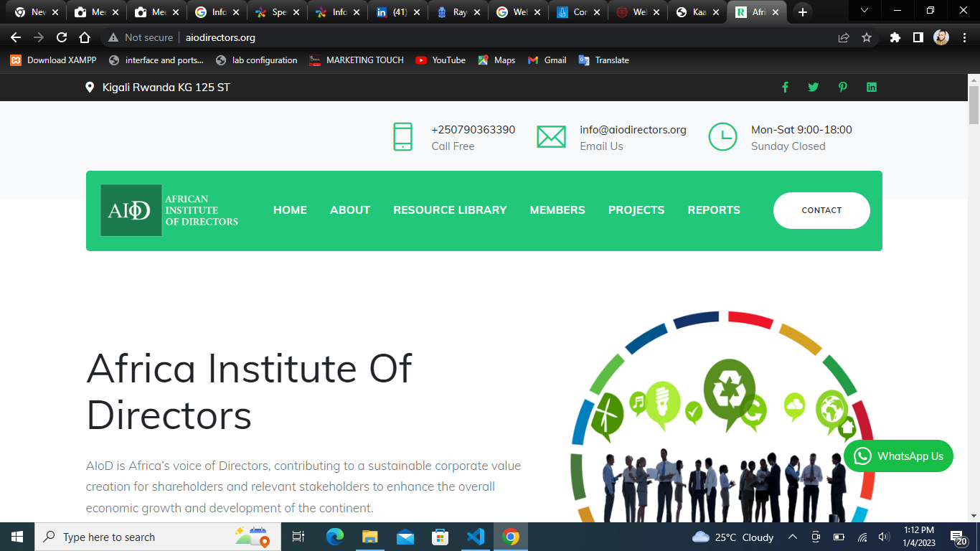This screenshot has width=980, height=551.
Task: Reload the page with refresh icon
Action: click(62, 37)
